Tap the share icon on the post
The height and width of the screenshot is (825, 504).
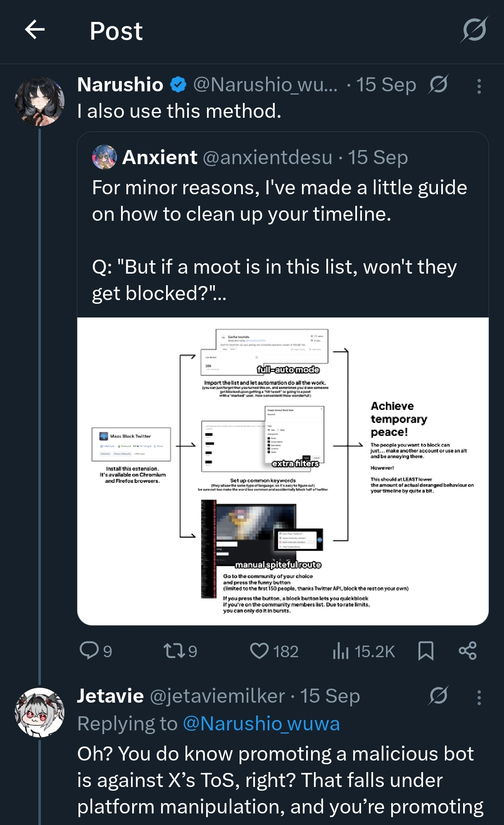(468, 651)
